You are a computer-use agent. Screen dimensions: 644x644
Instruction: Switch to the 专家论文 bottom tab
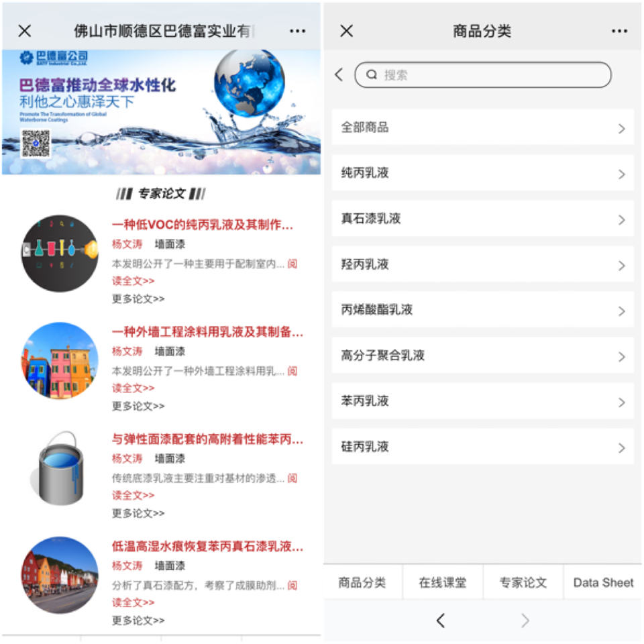pos(523,582)
